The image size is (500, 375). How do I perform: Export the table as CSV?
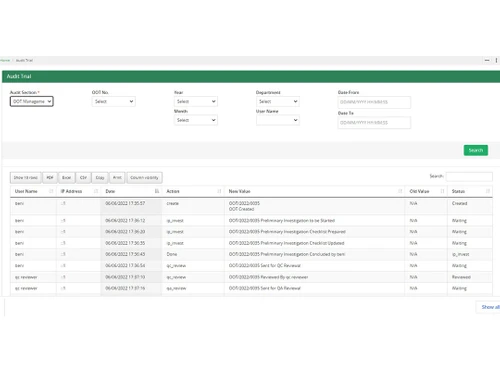pos(83,178)
